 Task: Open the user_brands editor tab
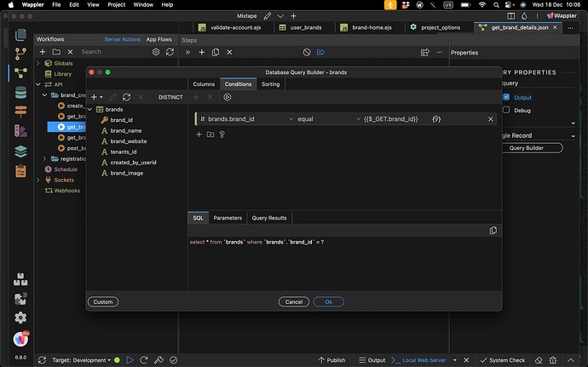click(x=300, y=27)
